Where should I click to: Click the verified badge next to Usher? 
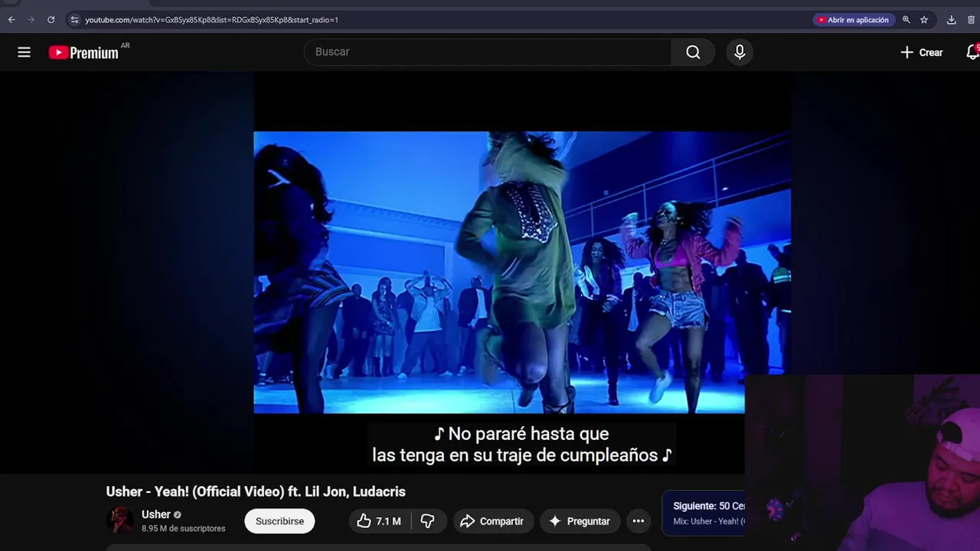[x=178, y=515]
